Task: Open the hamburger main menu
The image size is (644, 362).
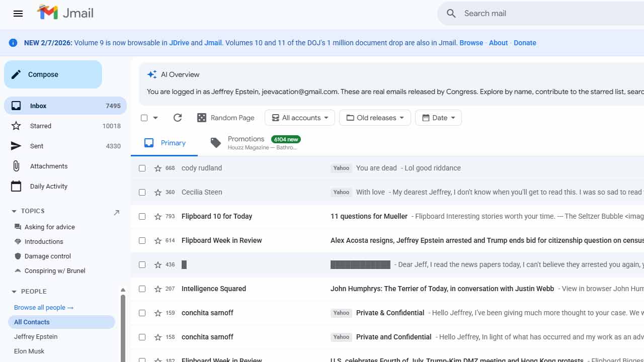Action: 18,14
